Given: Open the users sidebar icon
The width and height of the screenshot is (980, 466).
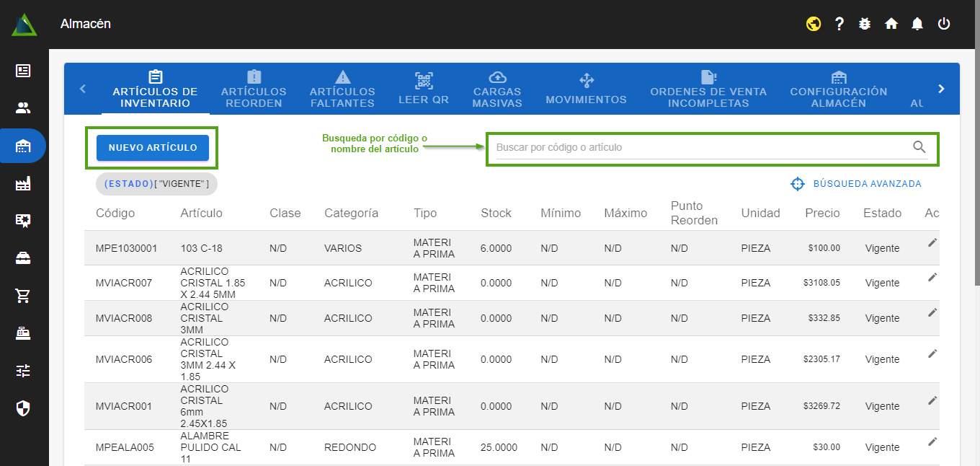Looking at the screenshot, I should [x=23, y=108].
